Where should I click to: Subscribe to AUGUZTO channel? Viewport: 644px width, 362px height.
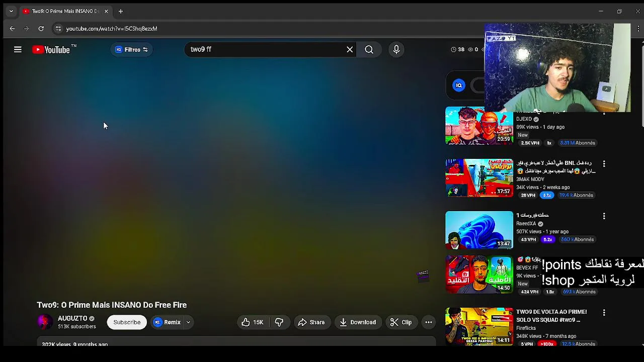point(127,322)
